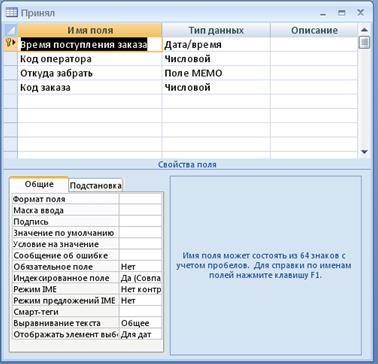Switch to the Общие tab
Viewport: 378px width, 364px height.
(39, 184)
